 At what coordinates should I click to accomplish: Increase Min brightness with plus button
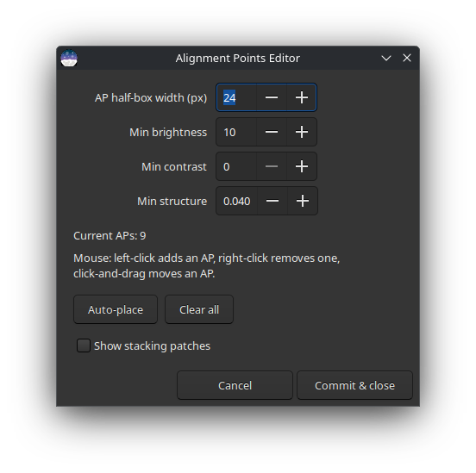pyautogui.click(x=302, y=132)
